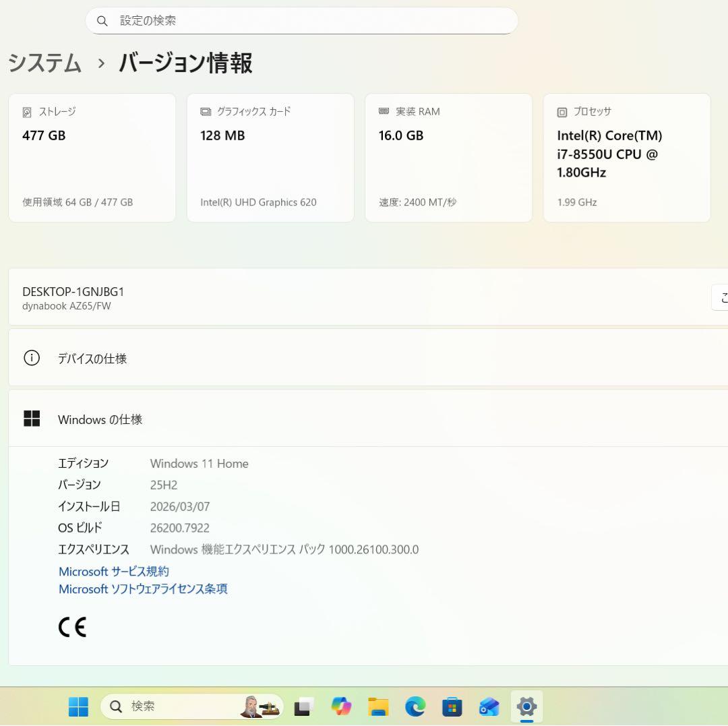Screen dimensions: 728x726
Task: Expand the デバイスの仕様 section
Action: [x=368, y=357]
